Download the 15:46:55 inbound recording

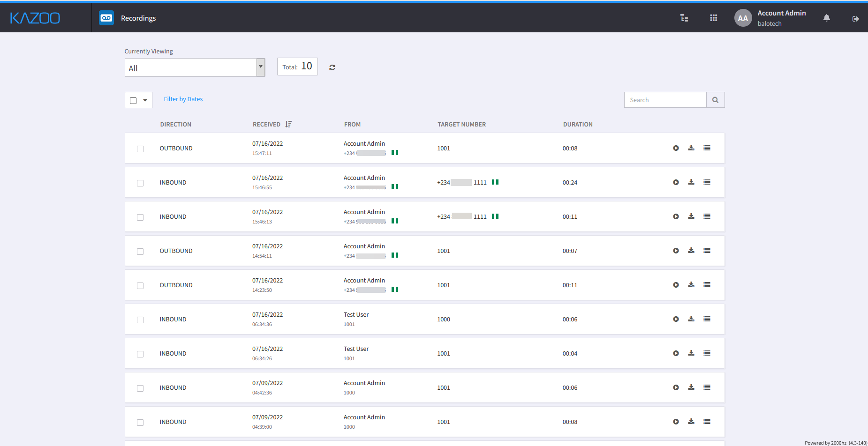pos(691,182)
